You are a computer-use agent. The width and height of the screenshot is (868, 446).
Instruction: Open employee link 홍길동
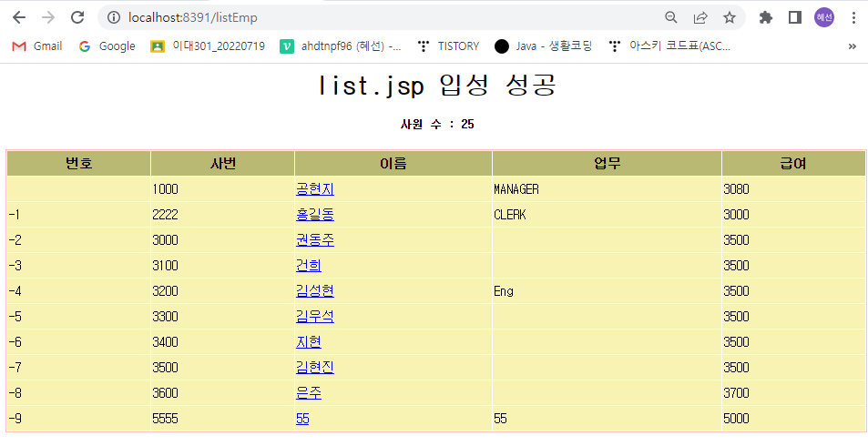point(315,215)
